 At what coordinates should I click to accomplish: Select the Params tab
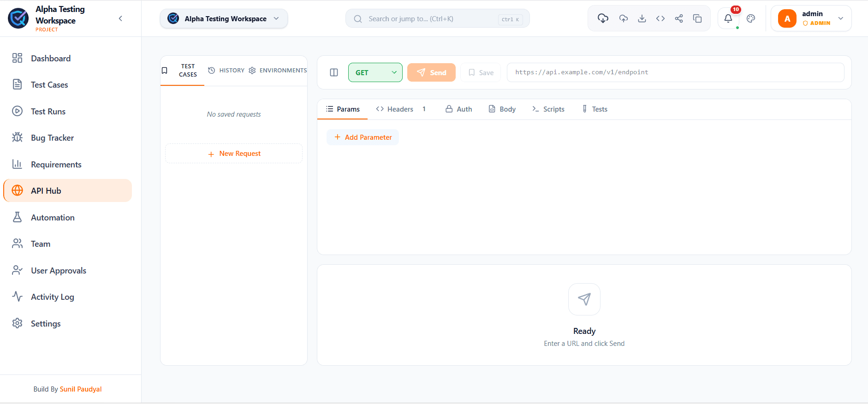[x=343, y=109]
